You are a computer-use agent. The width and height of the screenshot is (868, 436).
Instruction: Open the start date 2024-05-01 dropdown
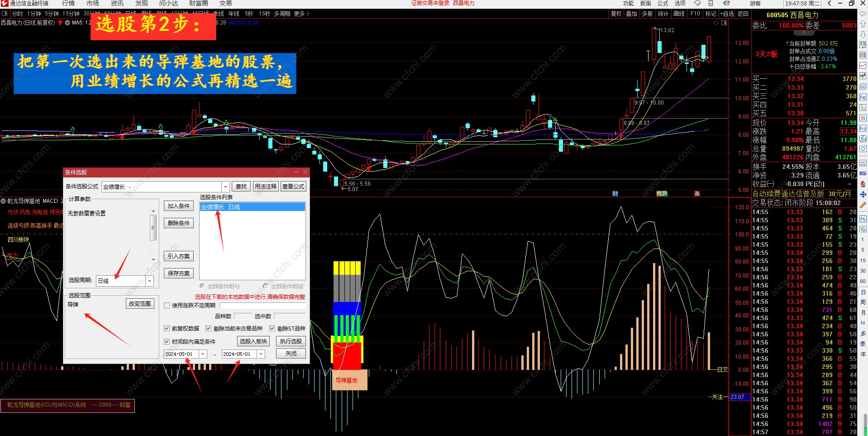pyautogui.click(x=203, y=354)
